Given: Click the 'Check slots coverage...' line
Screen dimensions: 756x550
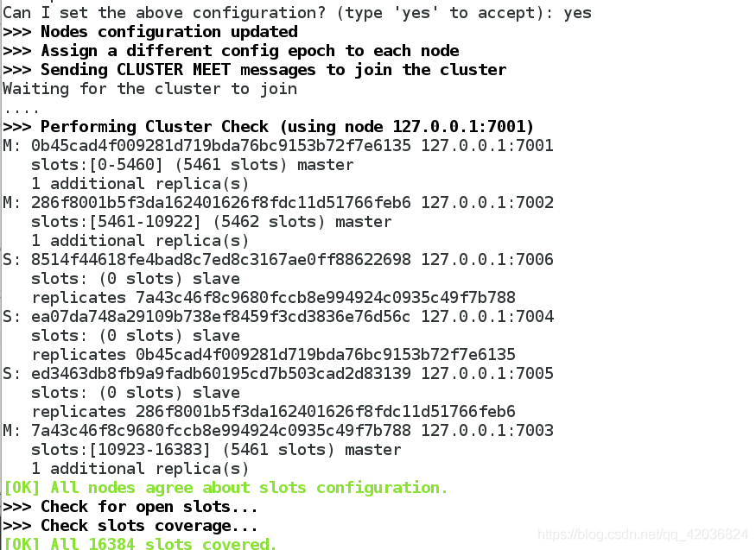Looking at the screenshot, I should click(x=130, y=526).
